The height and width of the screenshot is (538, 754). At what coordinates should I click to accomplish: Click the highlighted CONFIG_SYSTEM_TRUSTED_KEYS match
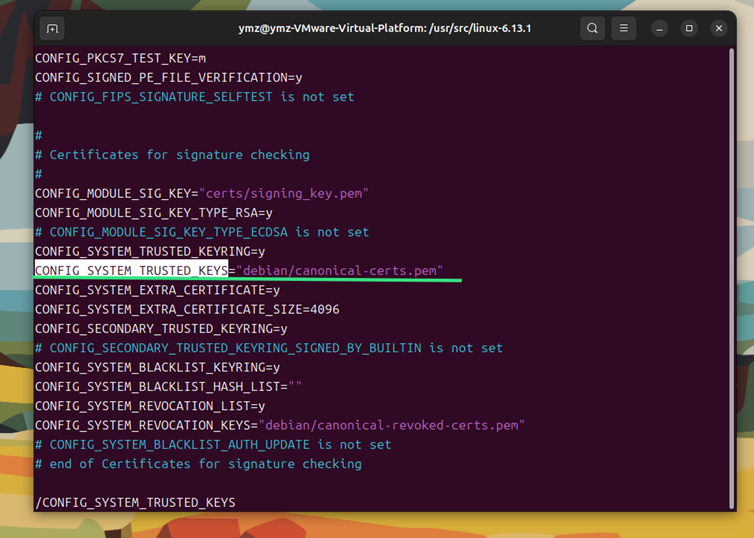pos(131,271)
